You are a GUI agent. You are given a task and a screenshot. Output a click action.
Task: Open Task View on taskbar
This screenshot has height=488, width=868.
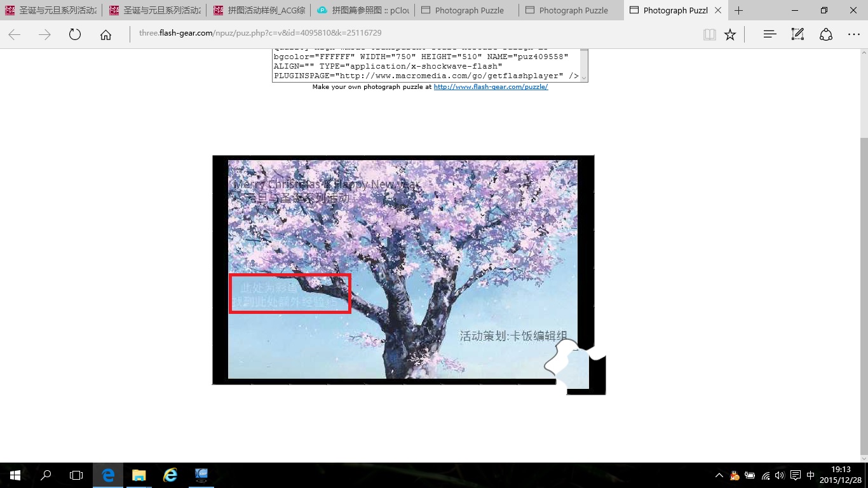76,475
